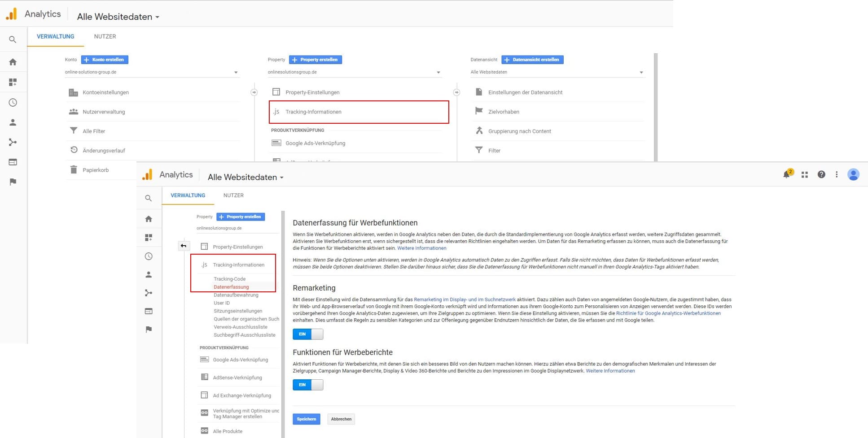Open conversions flag icon in the lower window sidebar
868x438 pixels.
tap(149, 330)
